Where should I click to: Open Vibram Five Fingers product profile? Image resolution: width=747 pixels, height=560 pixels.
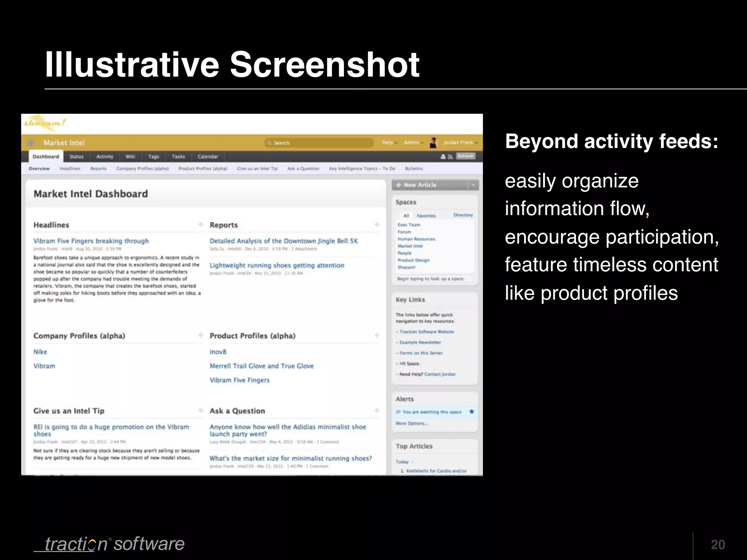[239, 380]
